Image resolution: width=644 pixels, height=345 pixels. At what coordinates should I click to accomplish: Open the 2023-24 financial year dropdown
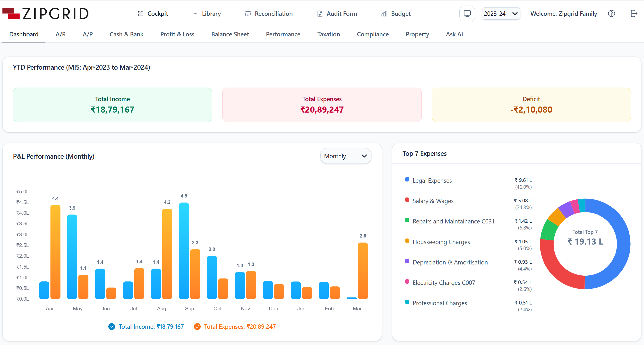pos(501,14)
